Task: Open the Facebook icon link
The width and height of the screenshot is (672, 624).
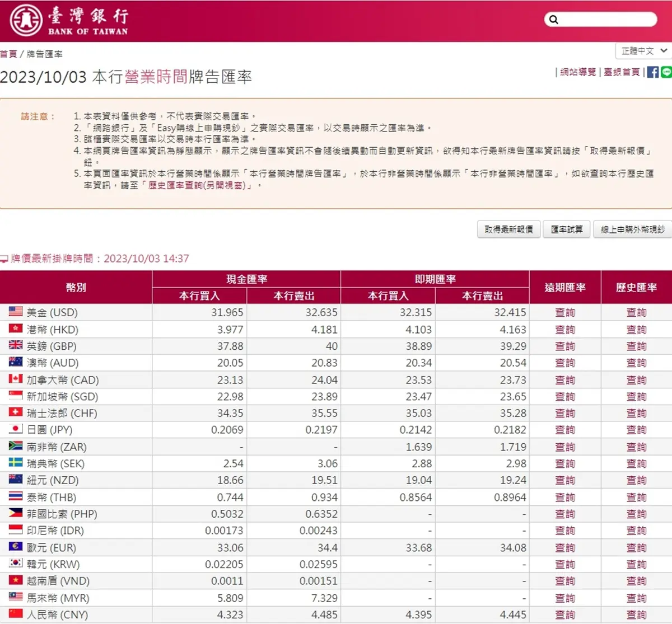Action: (x=653, y=72)
